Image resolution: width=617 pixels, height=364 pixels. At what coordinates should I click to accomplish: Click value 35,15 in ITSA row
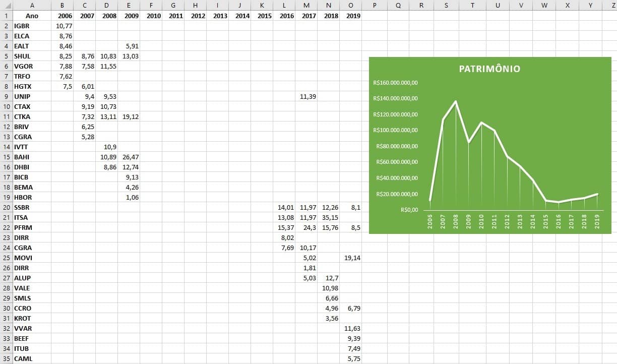[x=328, y=217]
